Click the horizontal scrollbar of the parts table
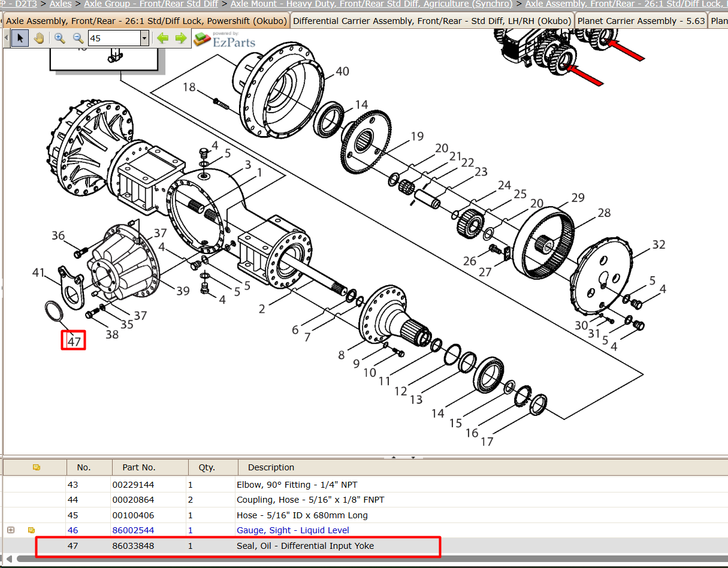Image resolution: width=728 pixels, height=568 pixels. (371, 559)
